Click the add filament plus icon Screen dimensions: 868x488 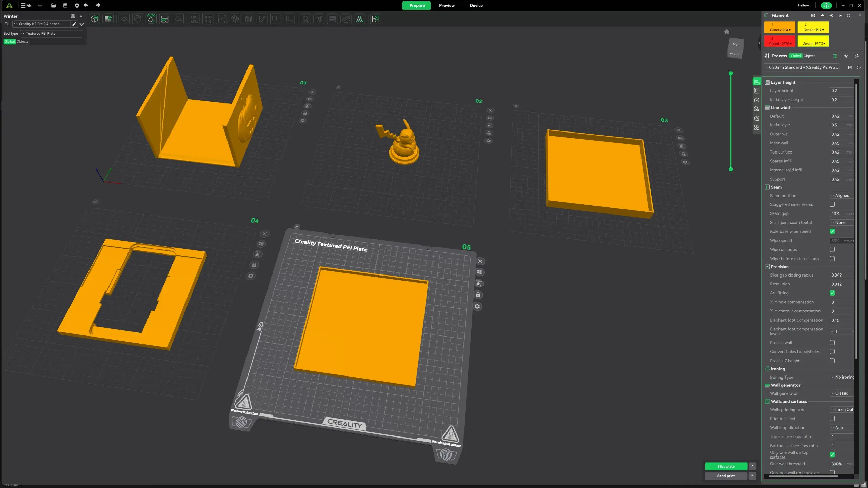pos(831,15)
